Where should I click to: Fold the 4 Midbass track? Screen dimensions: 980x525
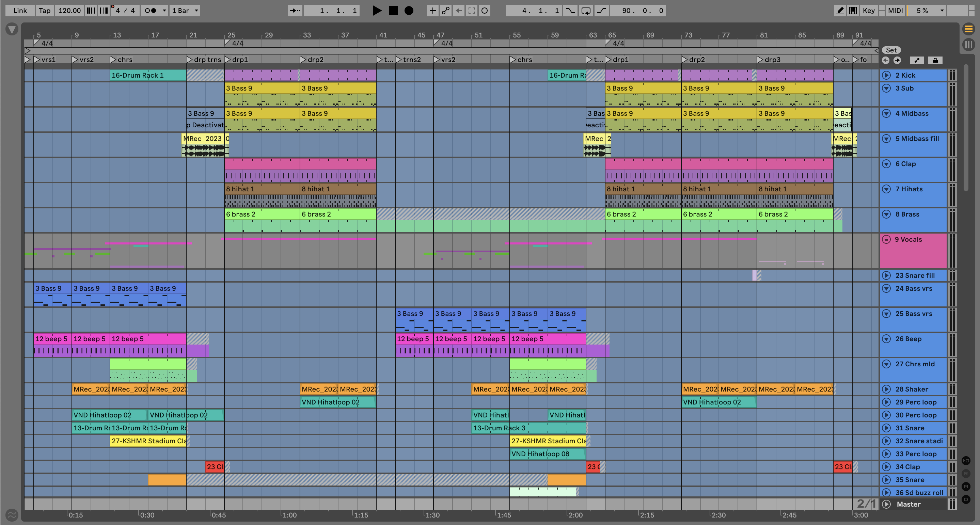(x=886, y=113)
